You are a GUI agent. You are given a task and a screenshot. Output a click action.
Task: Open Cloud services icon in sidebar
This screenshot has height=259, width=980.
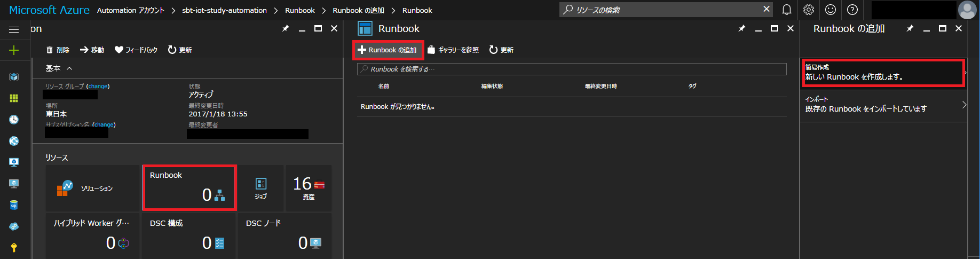pyautogui.click(x=14, y=226)
